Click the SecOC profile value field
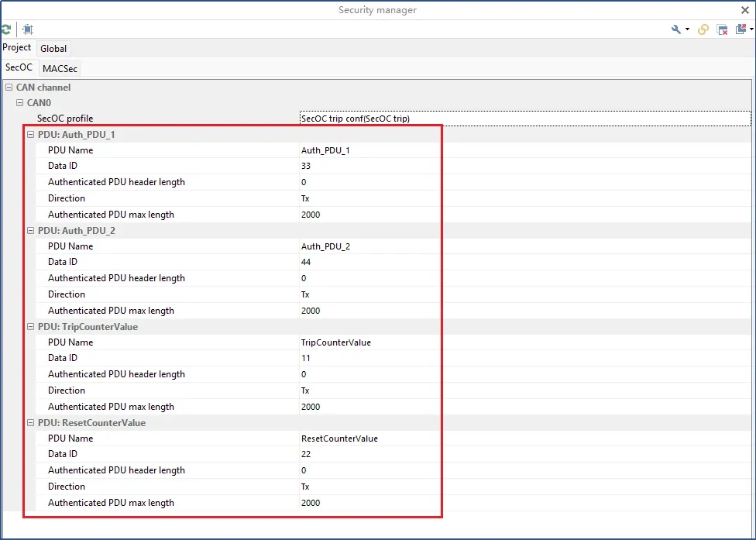Viewport: 756px width, 540px height. [x=524, y=119]
